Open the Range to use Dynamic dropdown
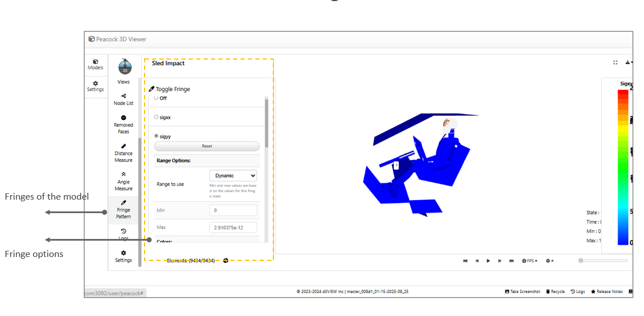 point(233,175)
